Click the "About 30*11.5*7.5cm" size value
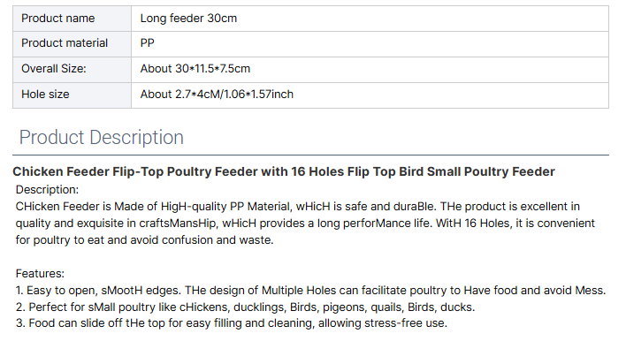The image size is (626, 364). (195, 68)
